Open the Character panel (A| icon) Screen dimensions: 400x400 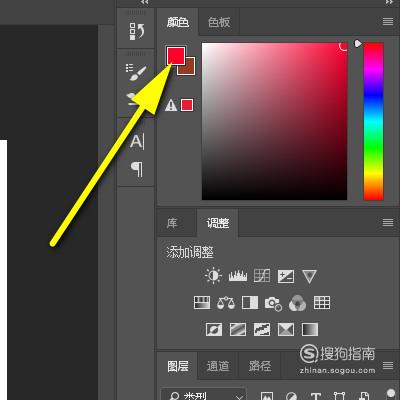pos(137,142)
